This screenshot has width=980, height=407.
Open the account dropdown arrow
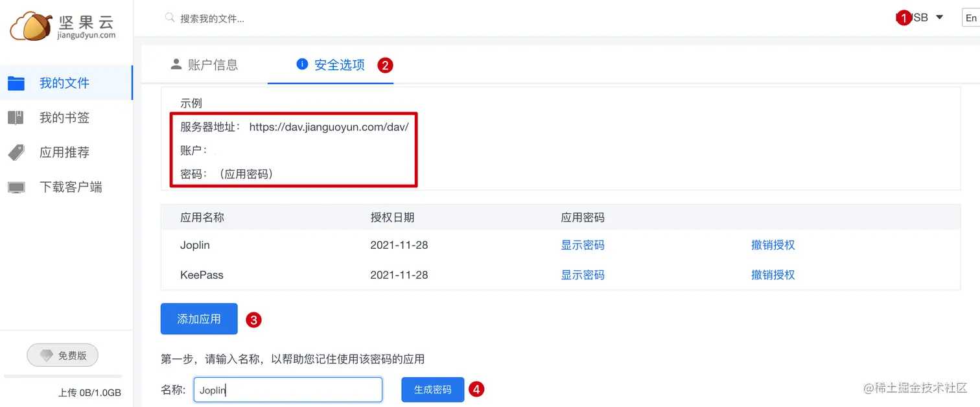coord(939,17)
